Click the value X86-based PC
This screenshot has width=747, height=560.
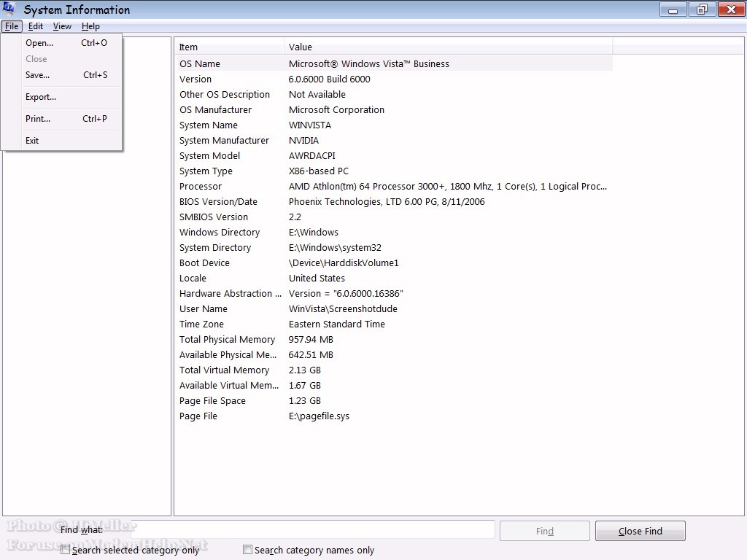point(319,171)
